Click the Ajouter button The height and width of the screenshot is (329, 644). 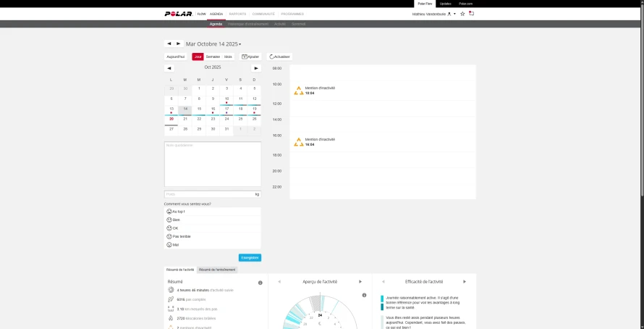250,57
